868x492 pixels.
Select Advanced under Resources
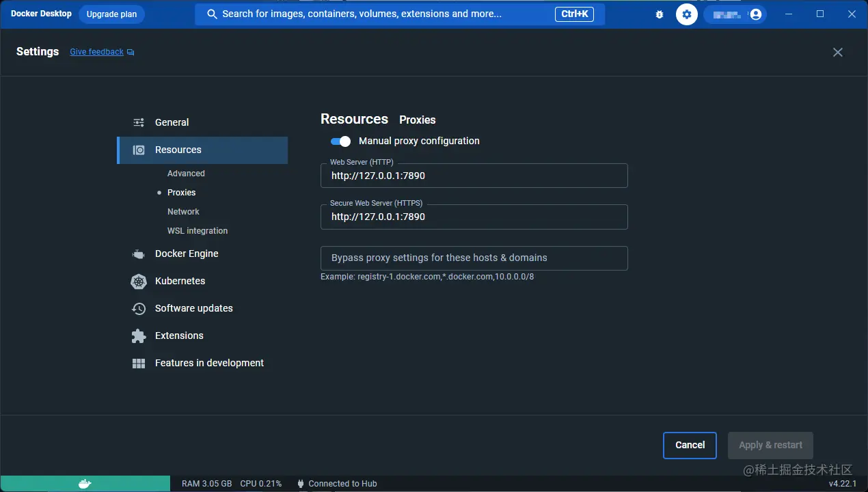186,174
